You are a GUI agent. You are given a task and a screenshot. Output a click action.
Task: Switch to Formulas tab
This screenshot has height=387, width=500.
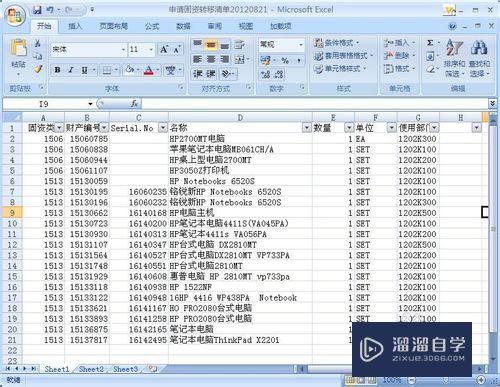click(152, 26)
